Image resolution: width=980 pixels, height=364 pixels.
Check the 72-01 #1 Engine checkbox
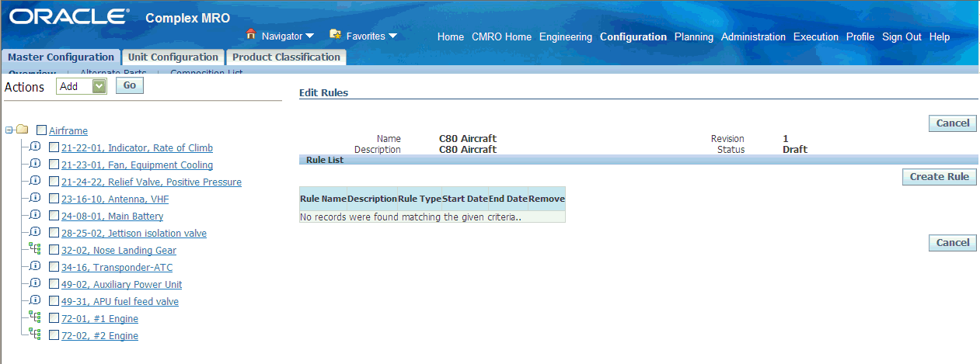[x=54, y=318]
